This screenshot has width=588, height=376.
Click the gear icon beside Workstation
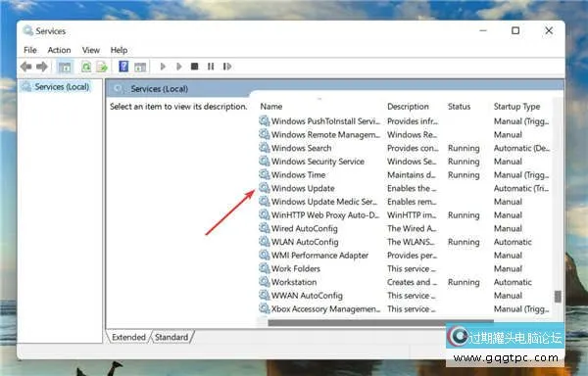pyautogui.click(x=265, y=282)
